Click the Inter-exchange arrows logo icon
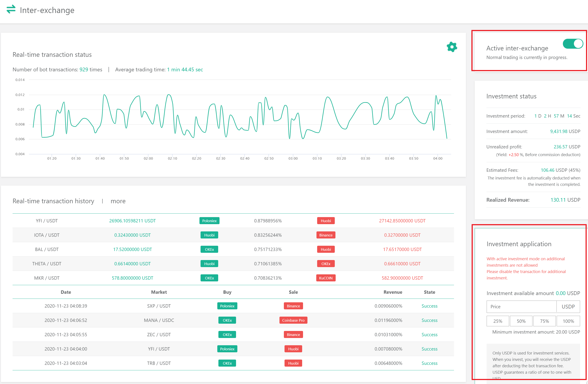This screenshot has height=384, width=588. click(11, 9)
